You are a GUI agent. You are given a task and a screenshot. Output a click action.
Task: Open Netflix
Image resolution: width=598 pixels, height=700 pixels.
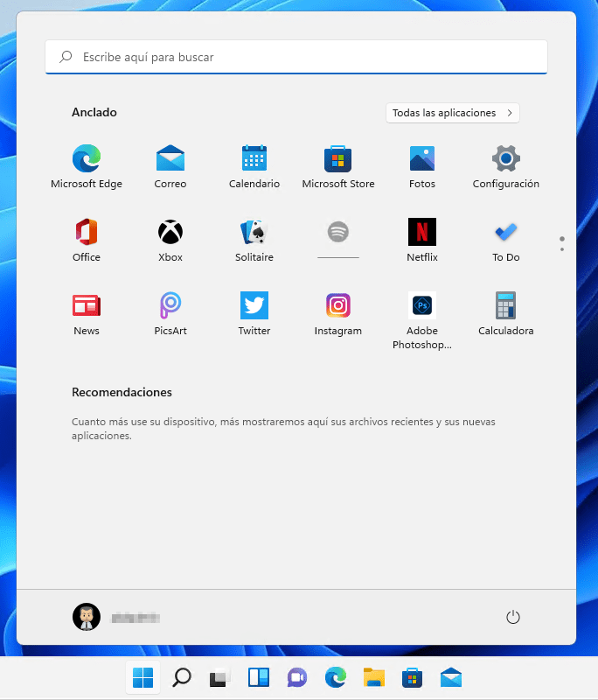(x=422, y=240)
